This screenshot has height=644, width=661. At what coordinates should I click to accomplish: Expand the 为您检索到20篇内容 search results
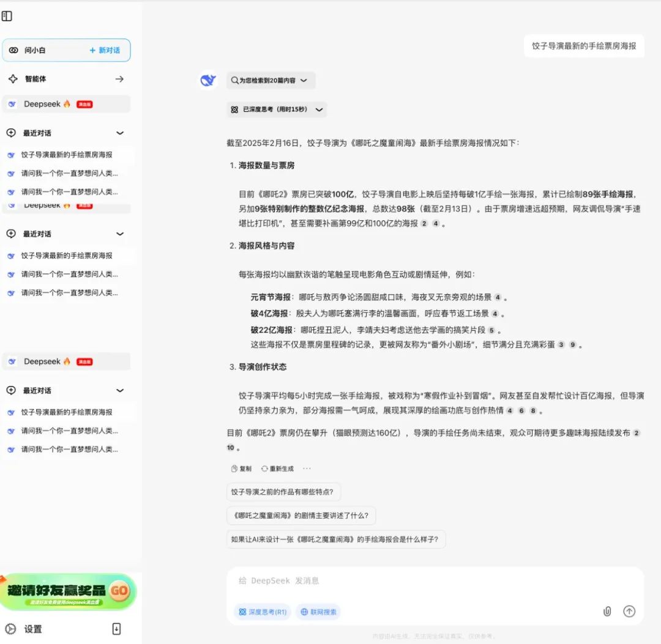(x=271, y=81)
